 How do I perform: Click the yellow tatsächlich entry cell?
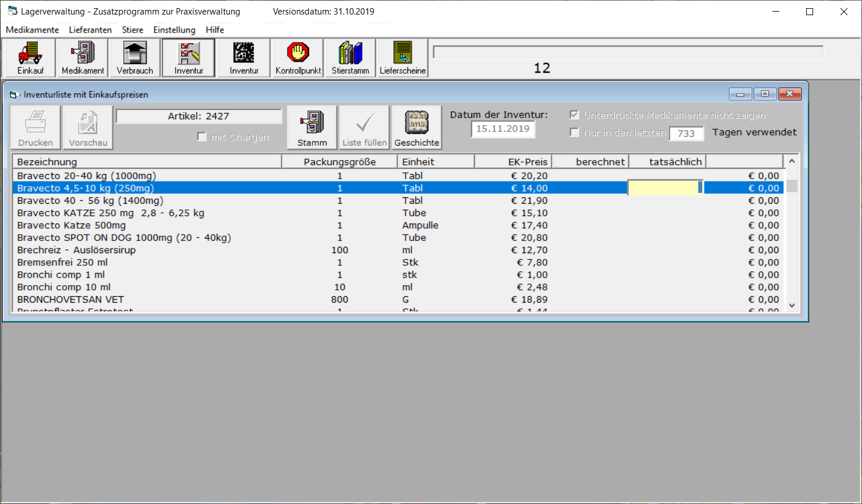tap(665, 187)
